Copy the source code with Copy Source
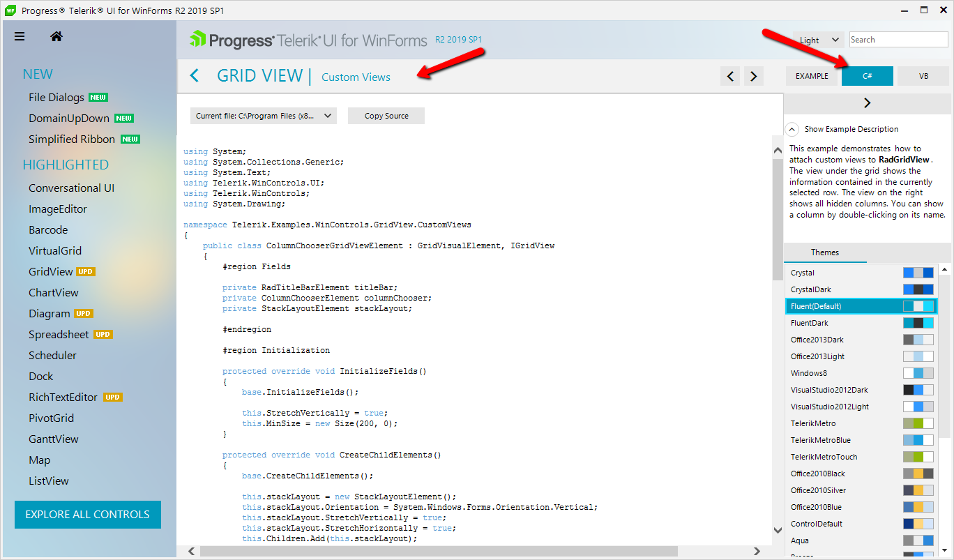 [x=386, y=116]
